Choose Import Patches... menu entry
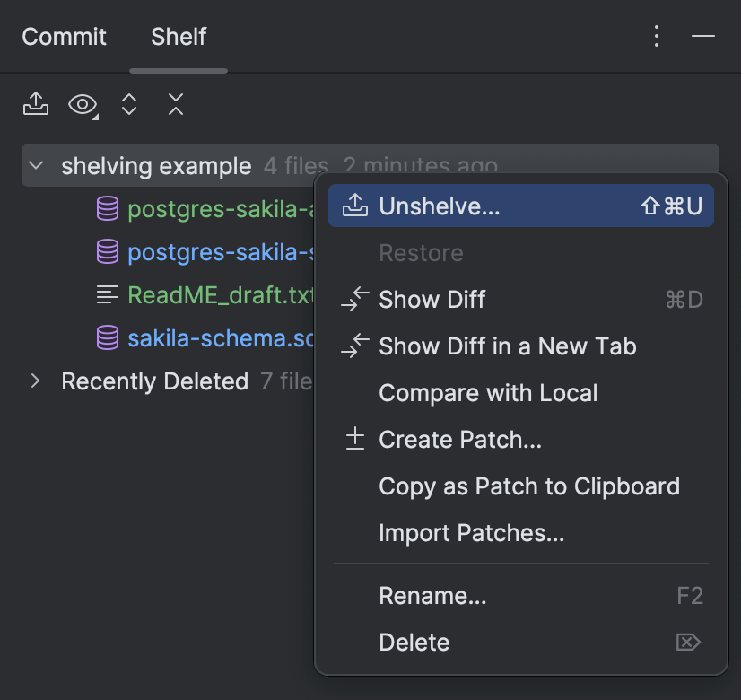Viewport: 741px width, 700px height. [521, 533]
